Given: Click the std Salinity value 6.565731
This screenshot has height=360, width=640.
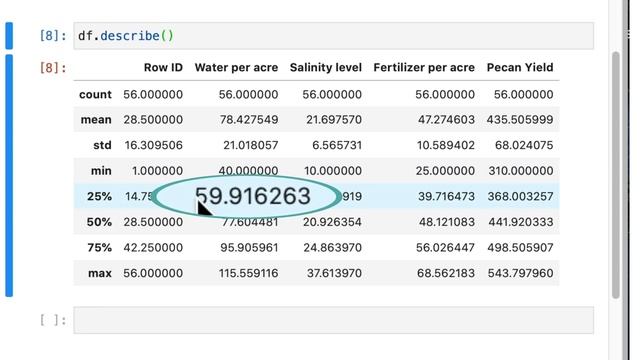Looking at the screenshot, I should 337,145.
